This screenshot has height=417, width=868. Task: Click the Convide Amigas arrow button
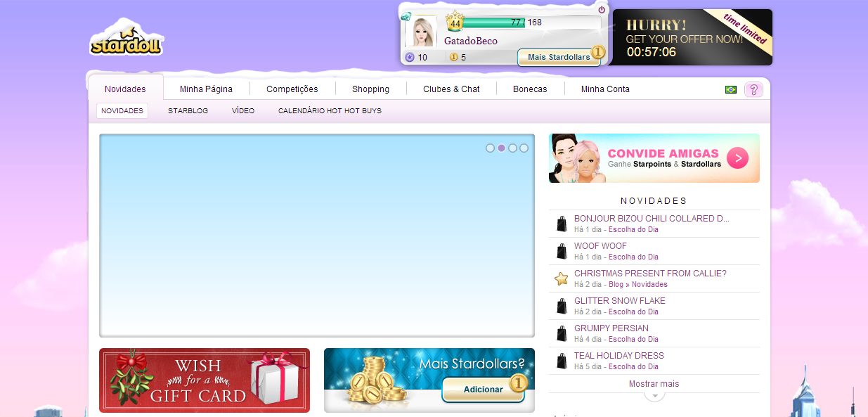737,158
